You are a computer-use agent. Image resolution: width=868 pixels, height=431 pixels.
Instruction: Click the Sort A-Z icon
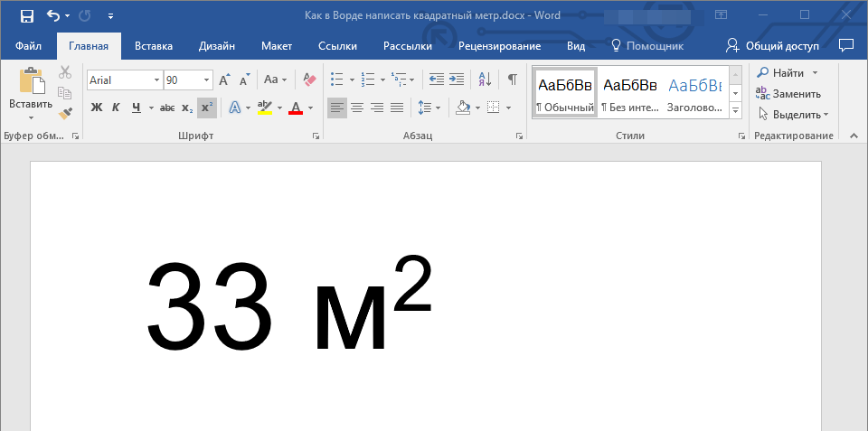tap(485, 80)
